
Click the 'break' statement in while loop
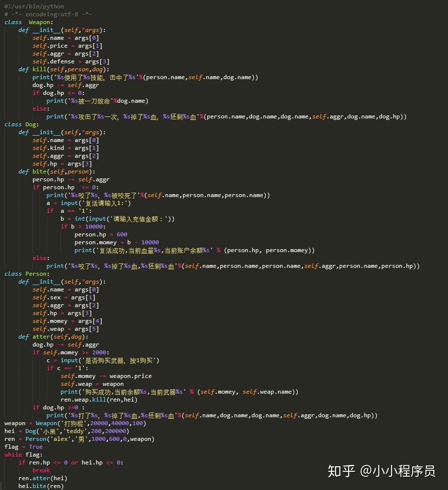pyautogui.click(x=41, y=470)
